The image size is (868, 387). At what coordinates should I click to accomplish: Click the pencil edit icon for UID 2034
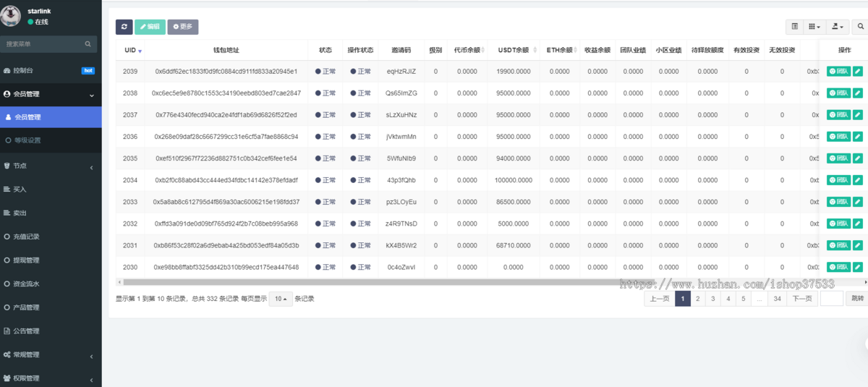click(x=858, y=180)
